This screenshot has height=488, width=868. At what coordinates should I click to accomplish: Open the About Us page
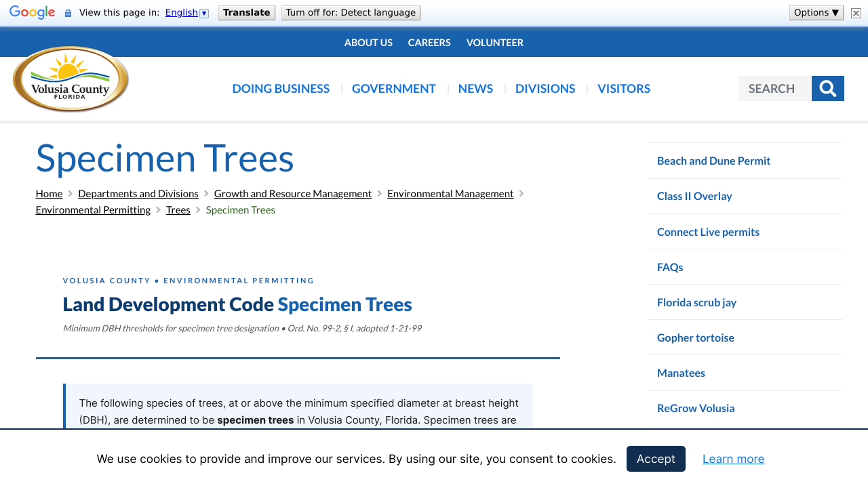coord(368,42)
